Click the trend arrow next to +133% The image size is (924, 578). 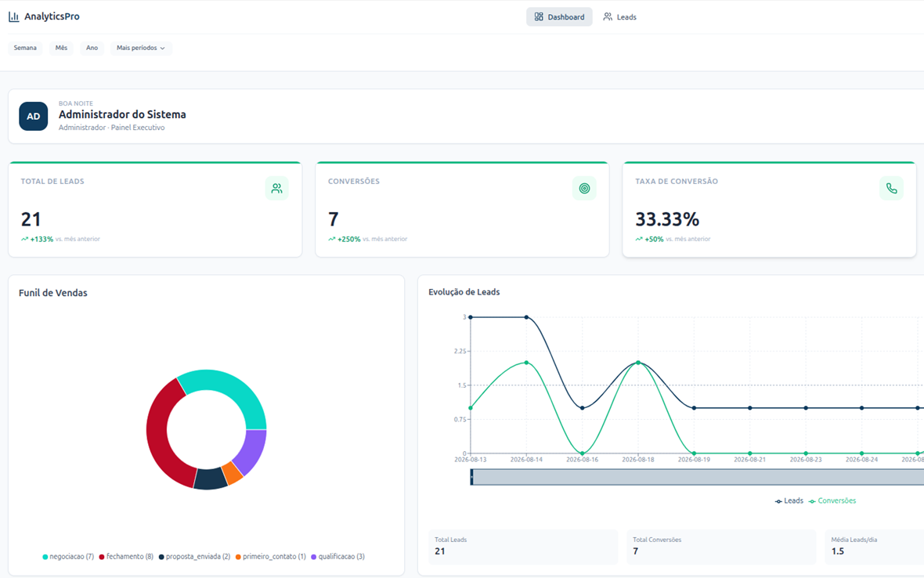[25, 239]
